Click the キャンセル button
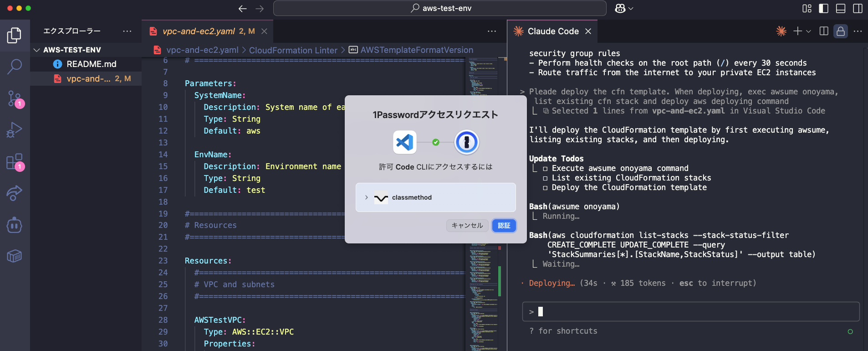 467,225
